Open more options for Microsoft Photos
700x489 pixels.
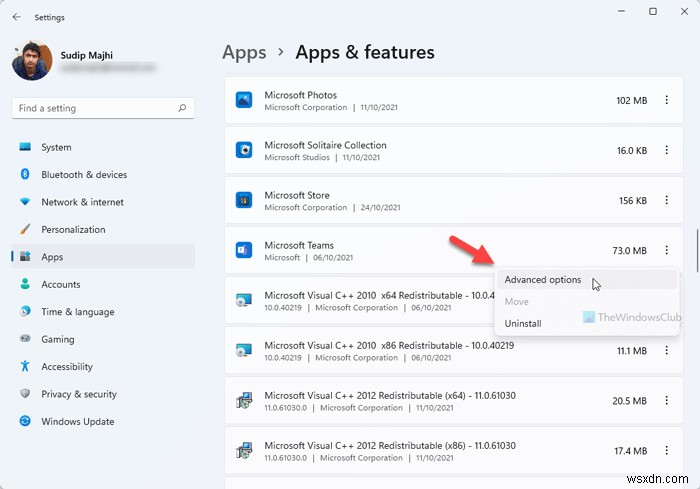coord(667,100)
